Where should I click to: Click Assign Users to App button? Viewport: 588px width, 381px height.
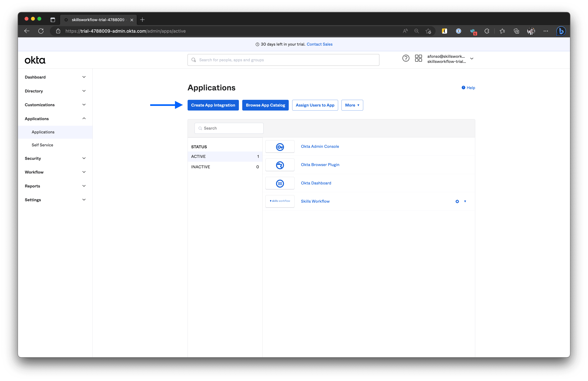pyautogui.click(x=315, y=105)
